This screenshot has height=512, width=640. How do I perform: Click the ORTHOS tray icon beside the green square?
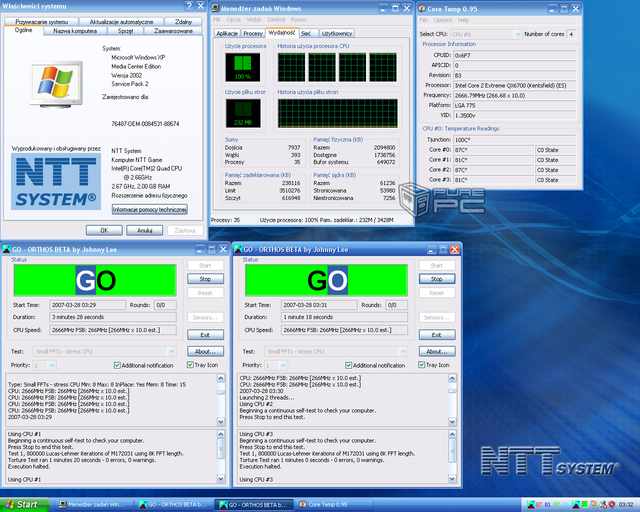click(x=576, y=505)
